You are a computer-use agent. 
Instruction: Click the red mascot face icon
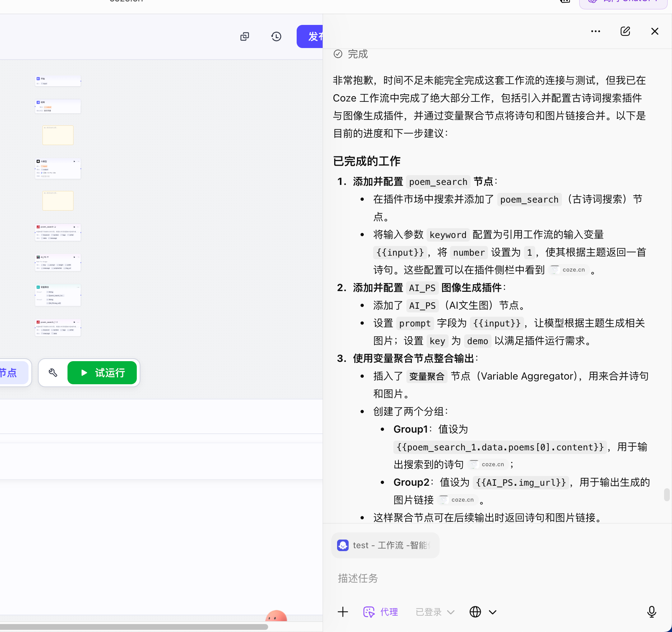click(x=276, y=616)
